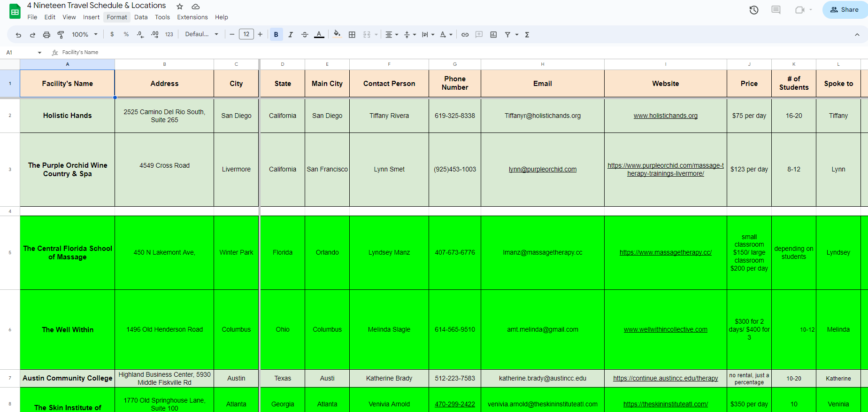Format as currency with dollar icon

coord(112,34)
